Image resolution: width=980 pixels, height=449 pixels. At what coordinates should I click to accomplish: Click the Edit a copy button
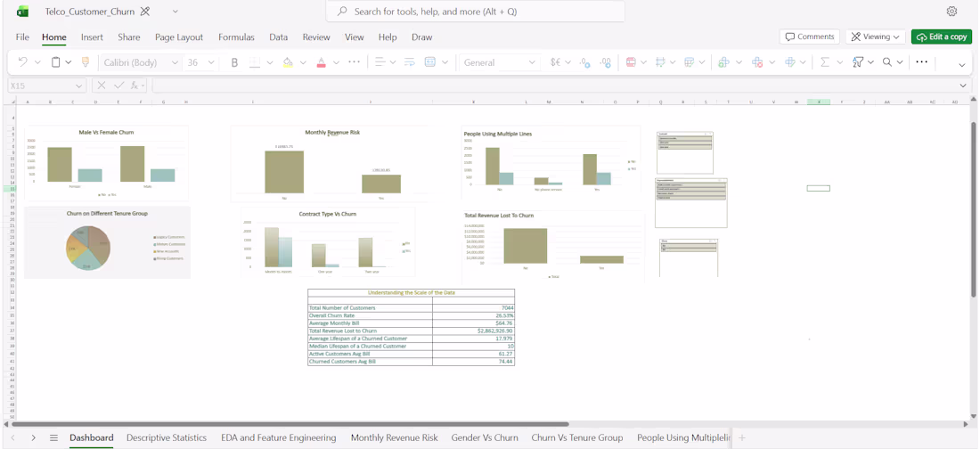pos(942,37)
